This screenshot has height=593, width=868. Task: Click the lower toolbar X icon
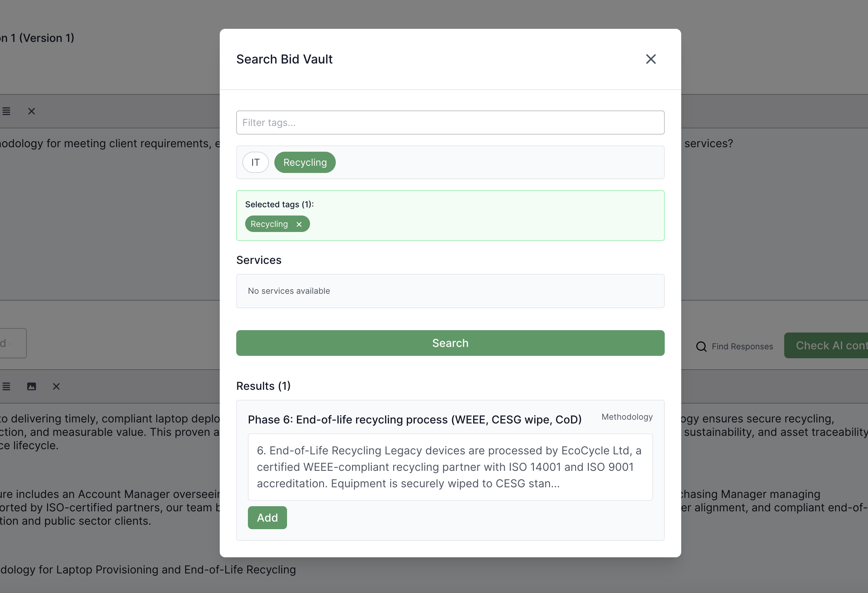56,387
